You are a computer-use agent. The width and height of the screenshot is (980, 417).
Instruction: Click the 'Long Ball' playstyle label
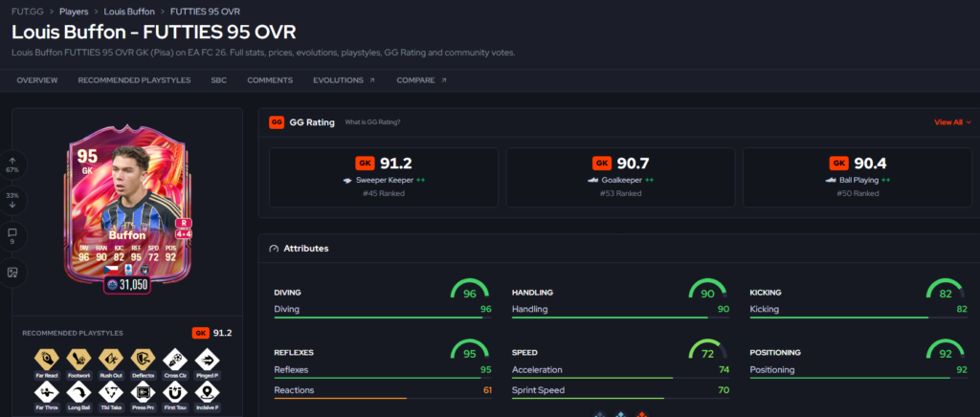(78, 408)
